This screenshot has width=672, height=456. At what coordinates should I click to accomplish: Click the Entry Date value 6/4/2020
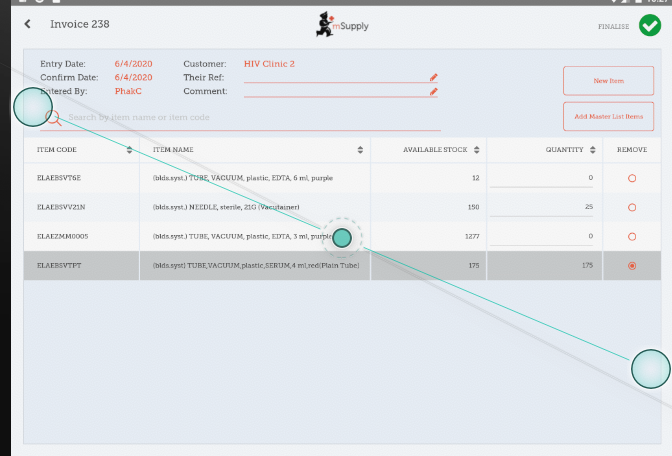click(133, 64)
